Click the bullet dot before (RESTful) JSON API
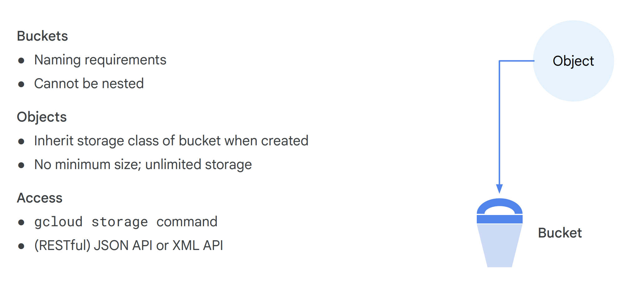Viewport: 644px width, 285px height. (x=21, y=246)
